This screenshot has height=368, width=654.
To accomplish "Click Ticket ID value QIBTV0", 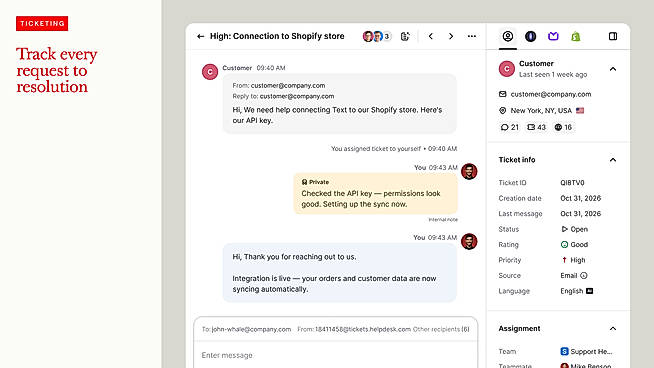I will pos(572,183).
